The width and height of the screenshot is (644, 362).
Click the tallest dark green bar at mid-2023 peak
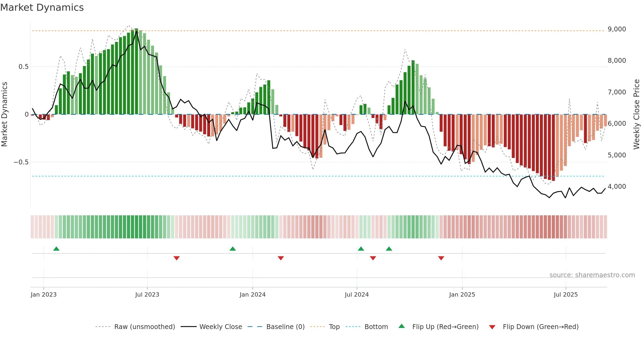(x=136, y=71)
